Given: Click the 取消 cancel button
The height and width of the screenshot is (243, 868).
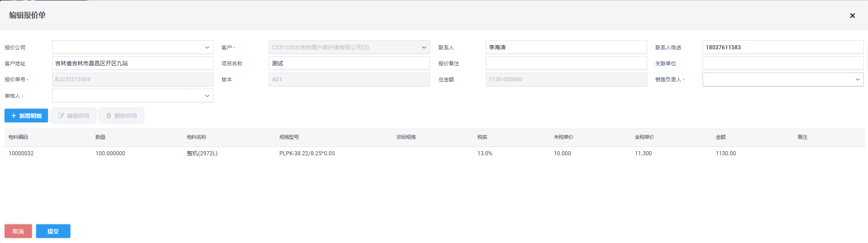Looking at the screenshot, I should [x=18, y=231].
